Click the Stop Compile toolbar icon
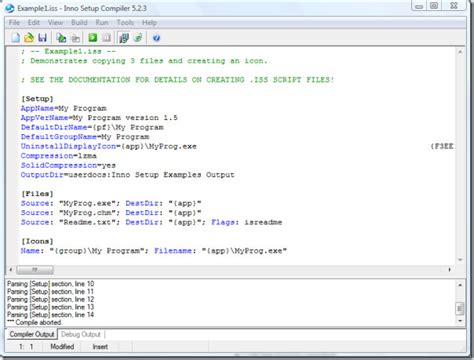 point(76,38)
